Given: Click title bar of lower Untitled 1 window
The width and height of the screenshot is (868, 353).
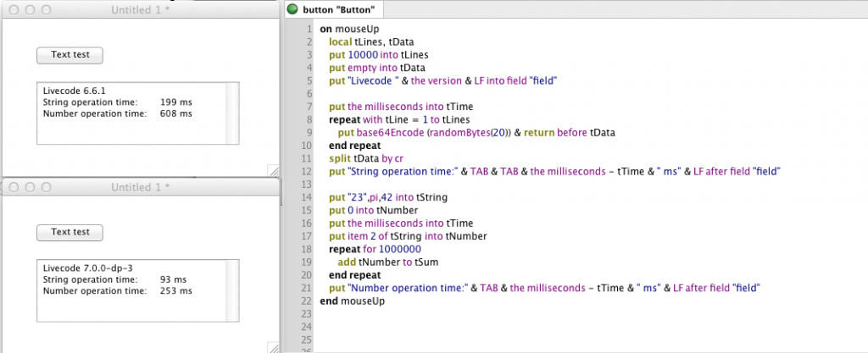Looking at the screenshot, I should pyautogui.click(x=140, y=187).
